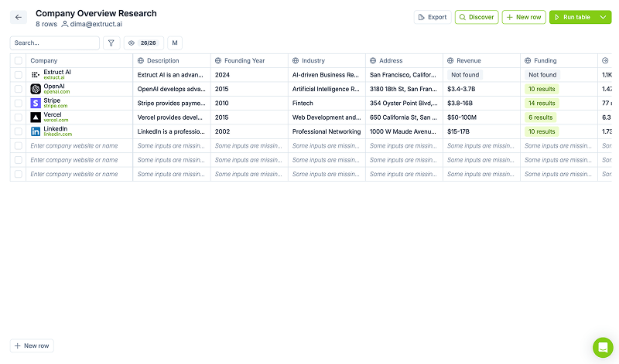Click founding year '2024' cell
This screenshot has width=619, height=364.
(x=249, y=75)
